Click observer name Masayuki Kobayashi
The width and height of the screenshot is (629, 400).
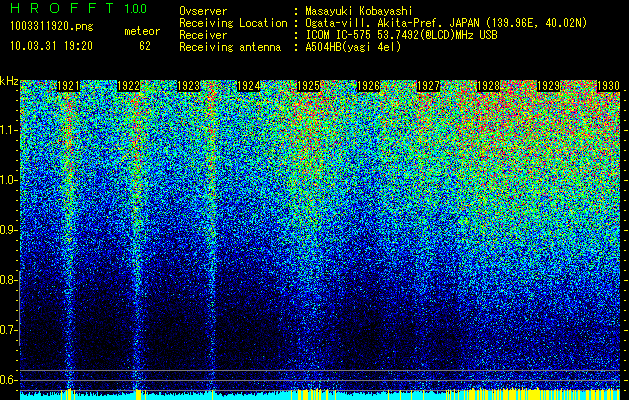359,11
